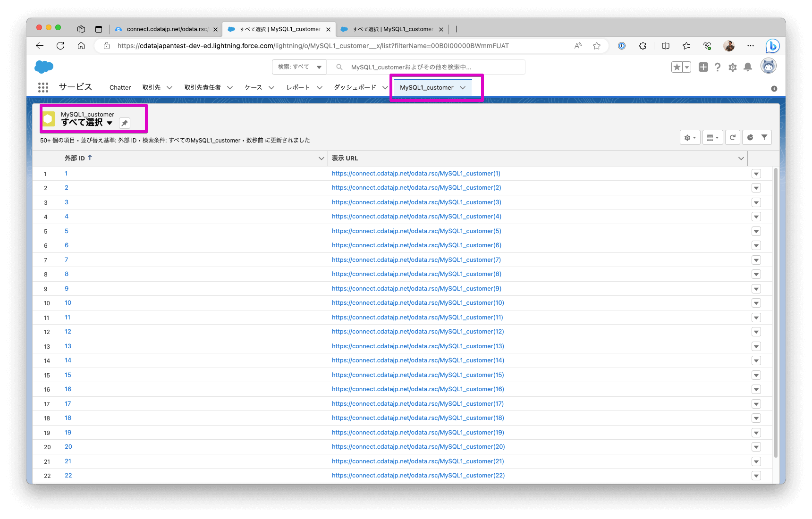Show the charts panel
812x519 pixels.
[x=750, y=137]
